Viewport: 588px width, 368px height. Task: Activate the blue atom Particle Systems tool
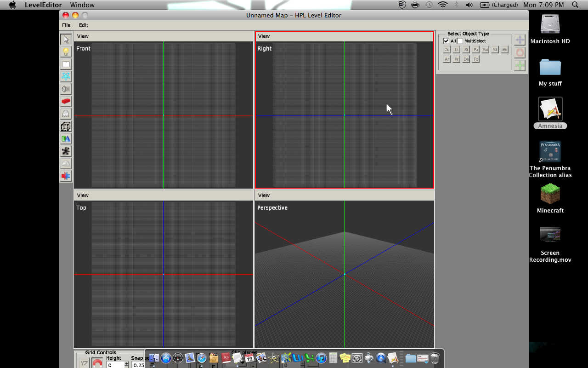point(66,77)
